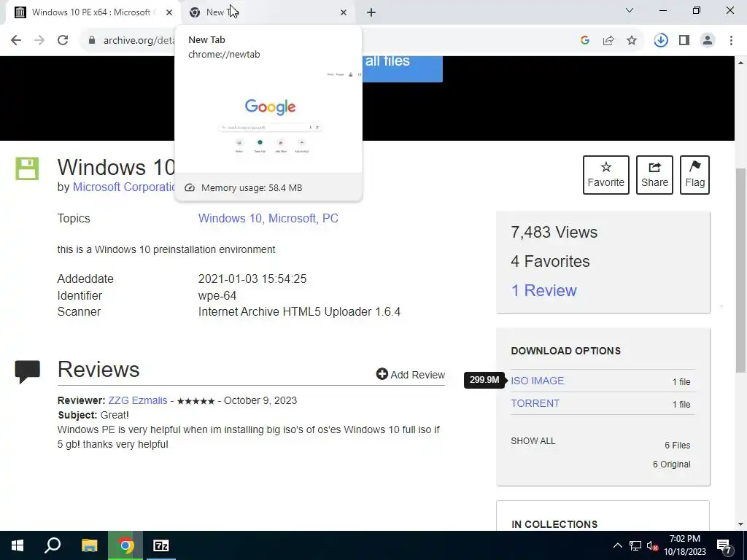Show hidden system tray icons

[x=617, y=545]
